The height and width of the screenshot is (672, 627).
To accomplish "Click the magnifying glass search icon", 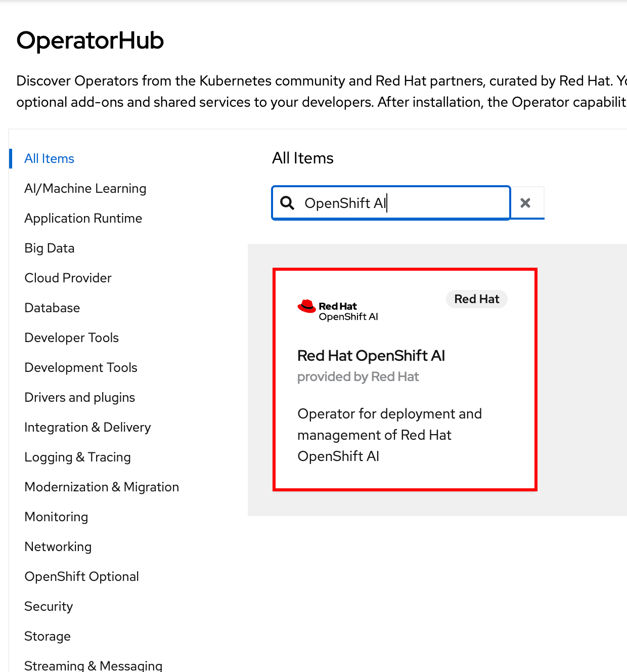I will pyautogui.click(x=287, y=203).
